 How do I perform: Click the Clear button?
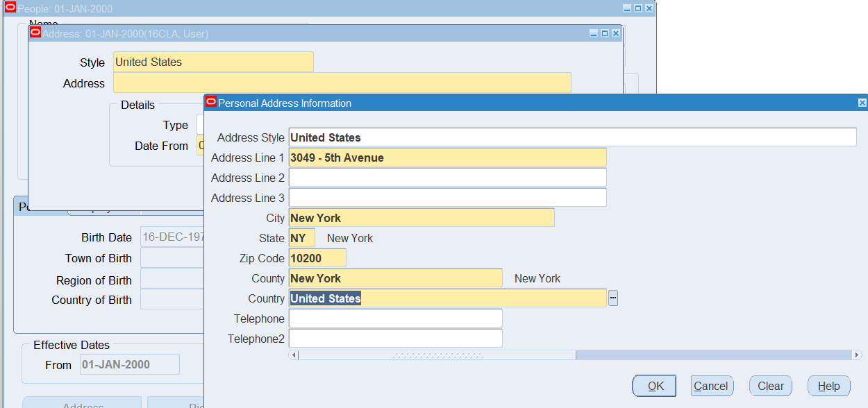[771, 386]
